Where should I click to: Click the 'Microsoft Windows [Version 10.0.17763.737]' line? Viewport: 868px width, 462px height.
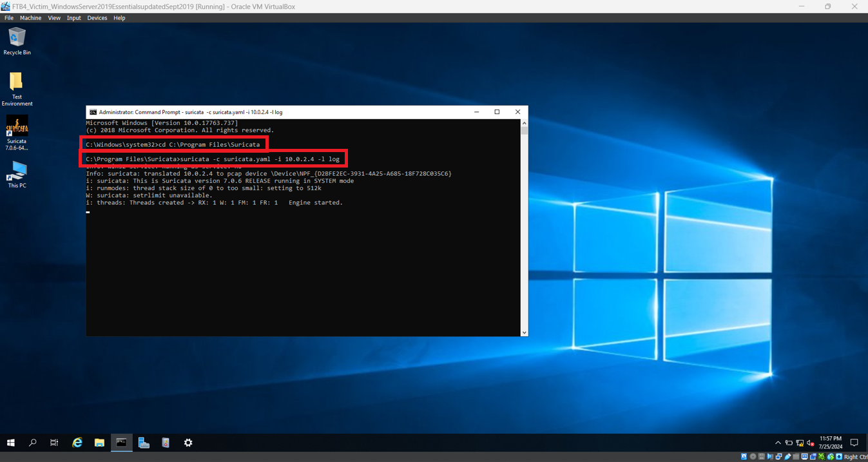(162, 123)
